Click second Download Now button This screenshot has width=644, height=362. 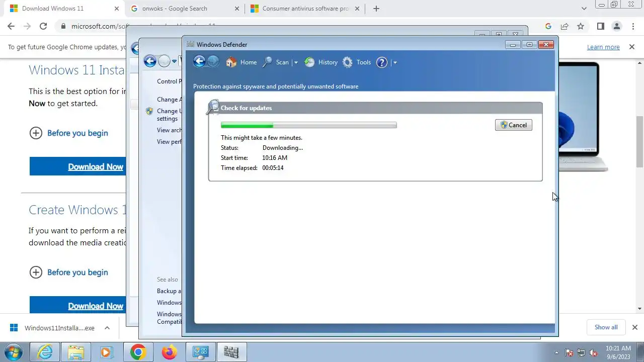pos(77,306)
